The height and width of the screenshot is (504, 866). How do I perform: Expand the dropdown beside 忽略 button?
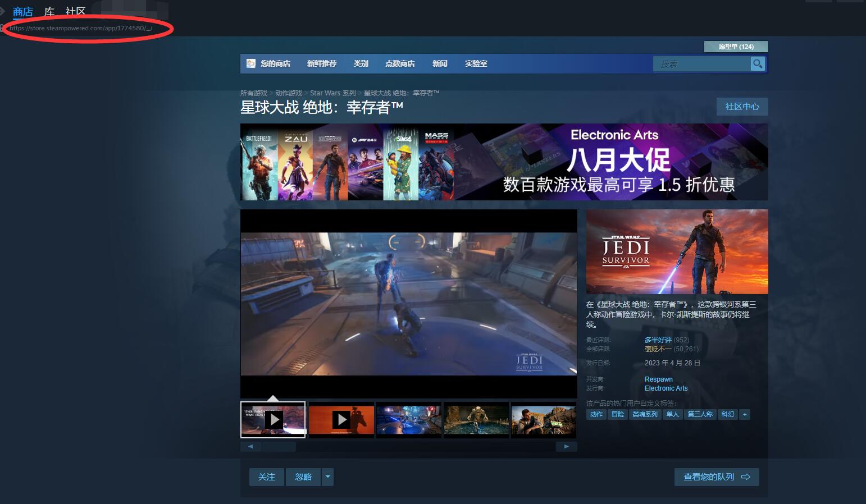[x=328, y=477]
